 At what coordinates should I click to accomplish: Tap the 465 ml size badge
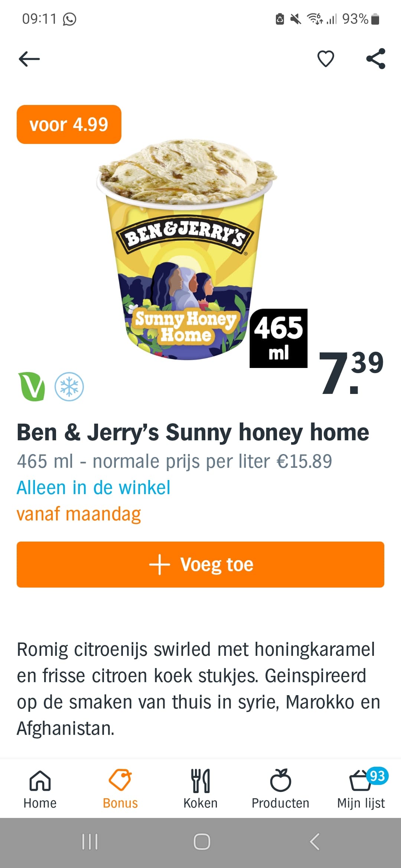coord(278,338)
